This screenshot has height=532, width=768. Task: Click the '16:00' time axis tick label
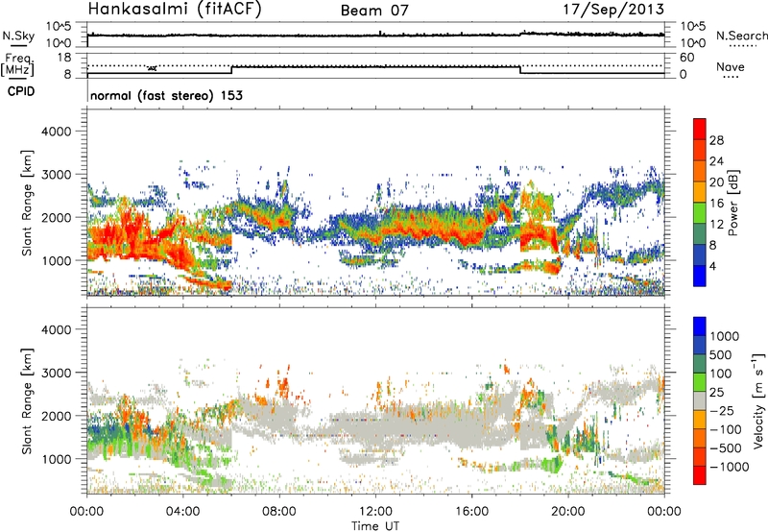point(471,512)
